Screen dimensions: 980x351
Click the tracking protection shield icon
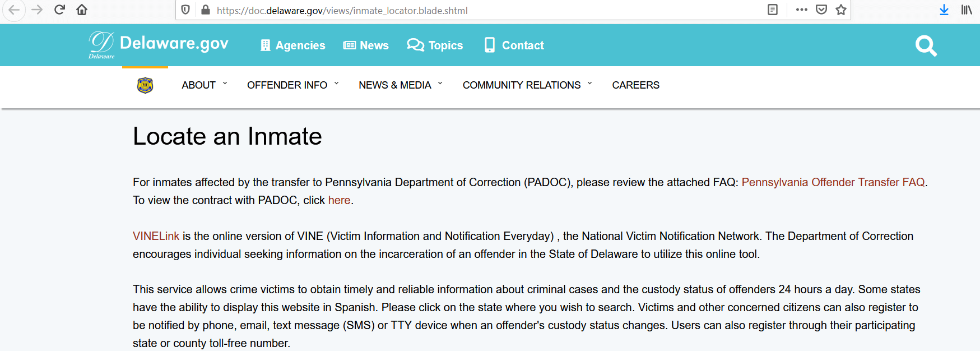coord(186,10)
